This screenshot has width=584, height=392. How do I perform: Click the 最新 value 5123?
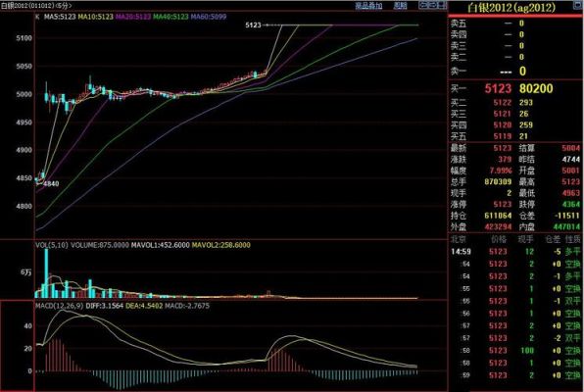502,148
